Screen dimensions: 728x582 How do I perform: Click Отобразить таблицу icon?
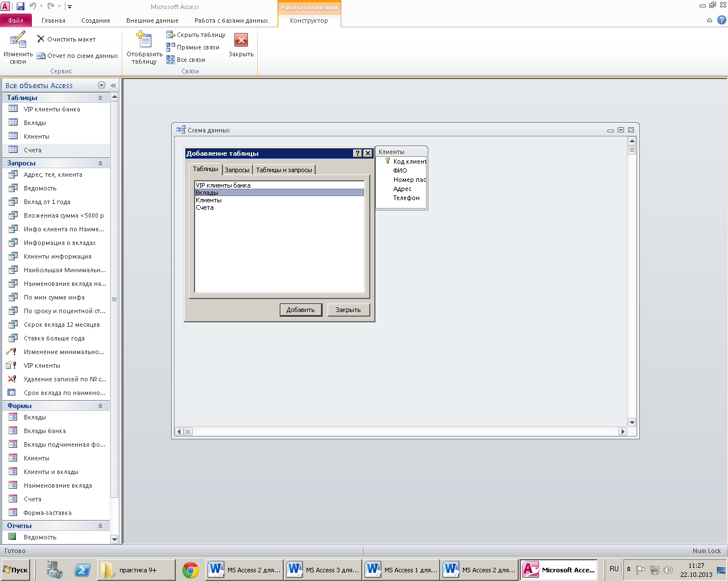tap(144, 48)
